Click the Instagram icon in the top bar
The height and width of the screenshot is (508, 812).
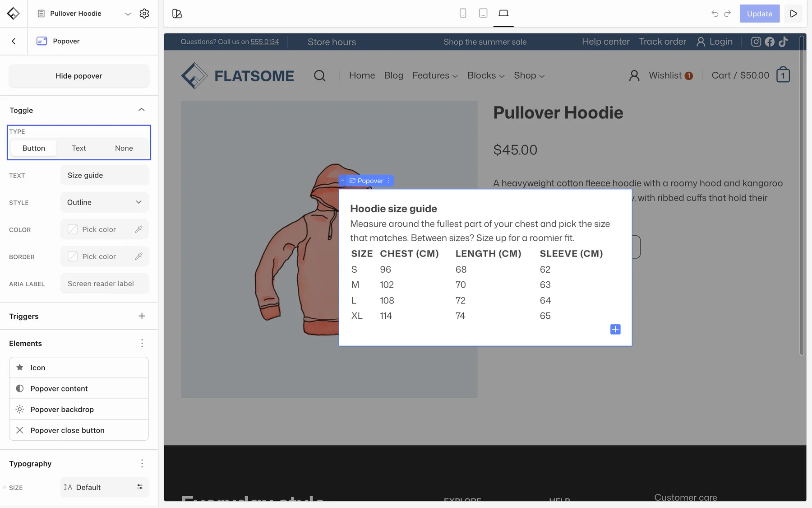[756, 42]
